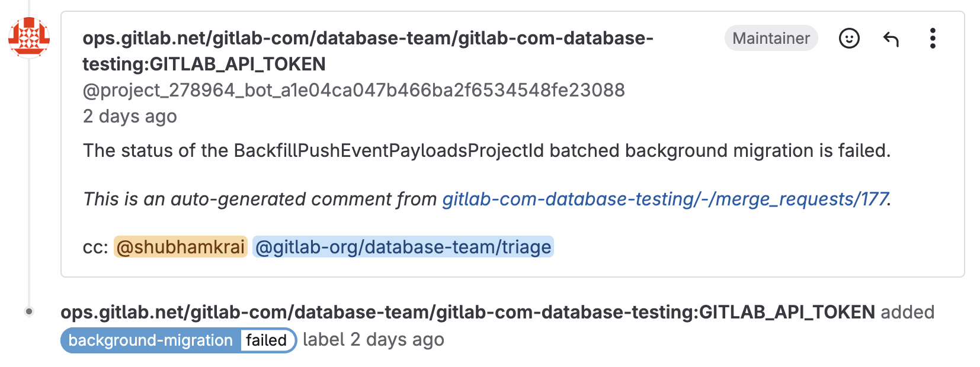This screenshot has height=367, width=980.
Task: Click the 'failed' scope of the label
Action: pyautogui.click(x=265, y=340)
